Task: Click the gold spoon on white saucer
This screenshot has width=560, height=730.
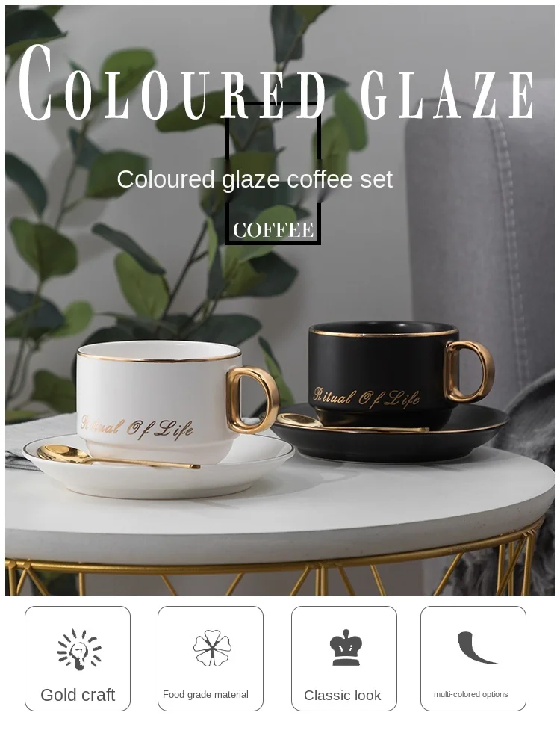Action: pos(118,457)
